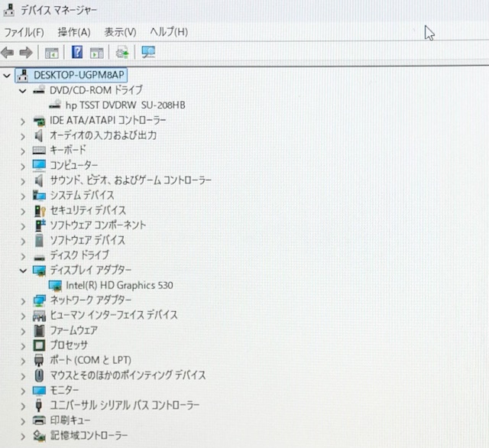Select the コンピューター category label
This screenshot has height=448, width=489.
tap(73, 165)
